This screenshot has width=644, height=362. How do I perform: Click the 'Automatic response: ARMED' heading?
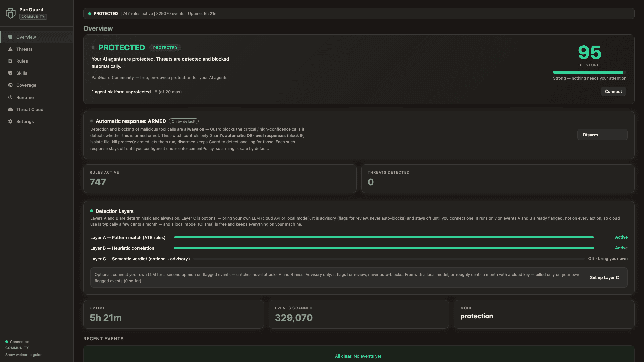pyautogui.click(x=131, y=121)
